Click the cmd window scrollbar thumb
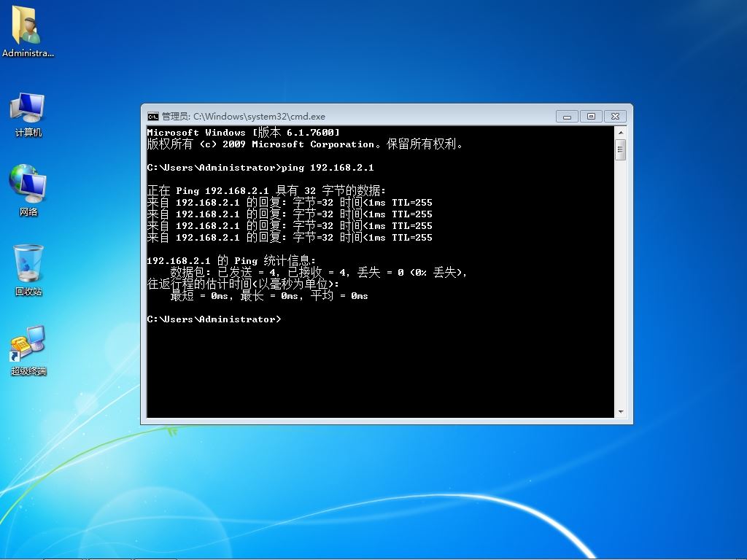The width and height of the screenshot is (747, 560). 620,150
